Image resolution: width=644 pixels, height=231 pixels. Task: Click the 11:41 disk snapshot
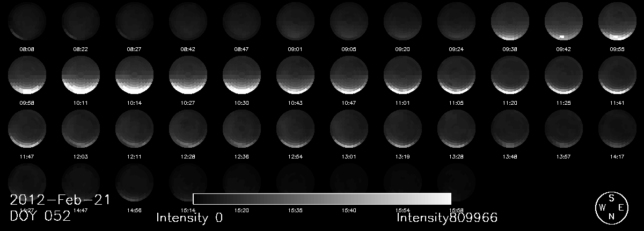click(617, 75)
